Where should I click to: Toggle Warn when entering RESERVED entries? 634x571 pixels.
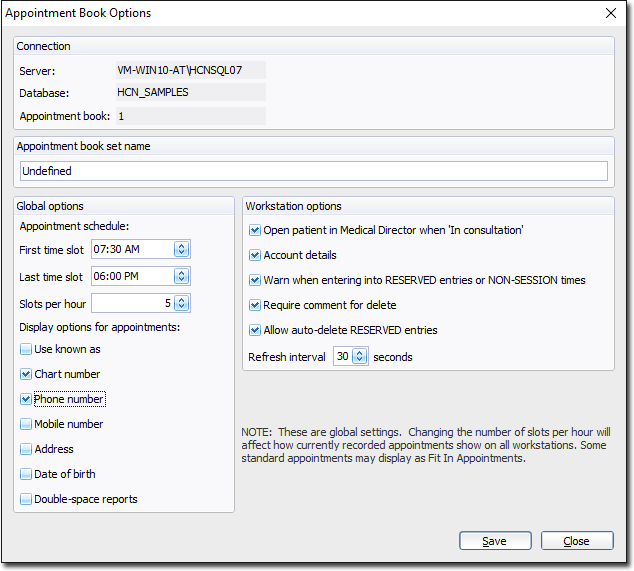click(x=254, y=280)
